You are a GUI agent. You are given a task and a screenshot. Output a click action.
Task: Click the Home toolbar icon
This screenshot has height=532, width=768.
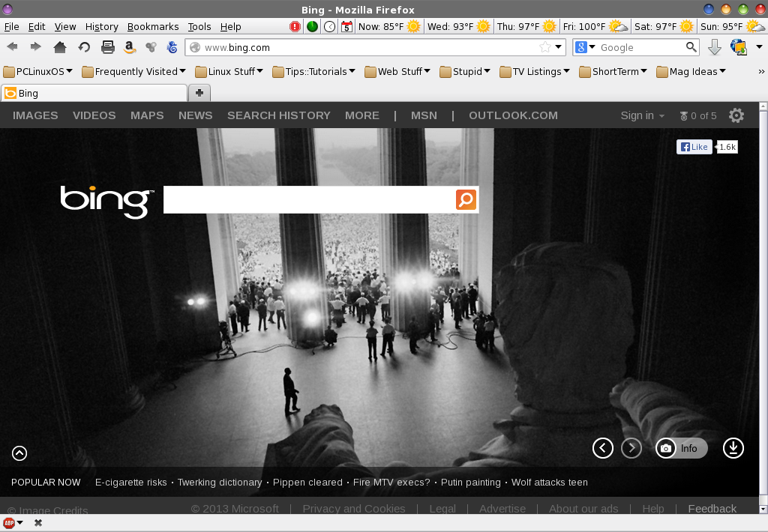[x=60, y=47]
